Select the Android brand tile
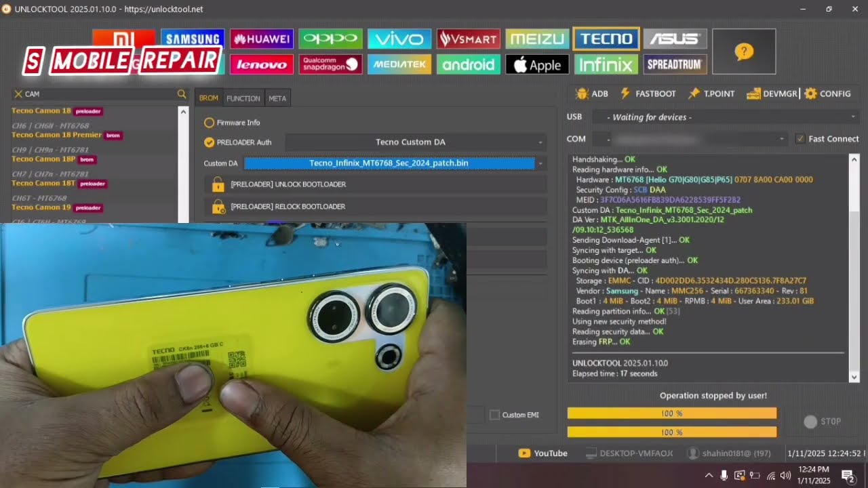 point(469,64)
